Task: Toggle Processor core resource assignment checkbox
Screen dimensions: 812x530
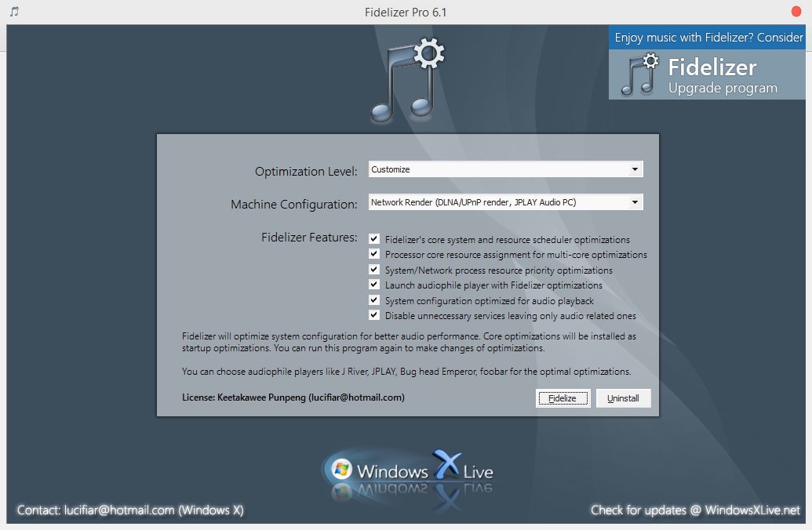Action: coord(374,254)
